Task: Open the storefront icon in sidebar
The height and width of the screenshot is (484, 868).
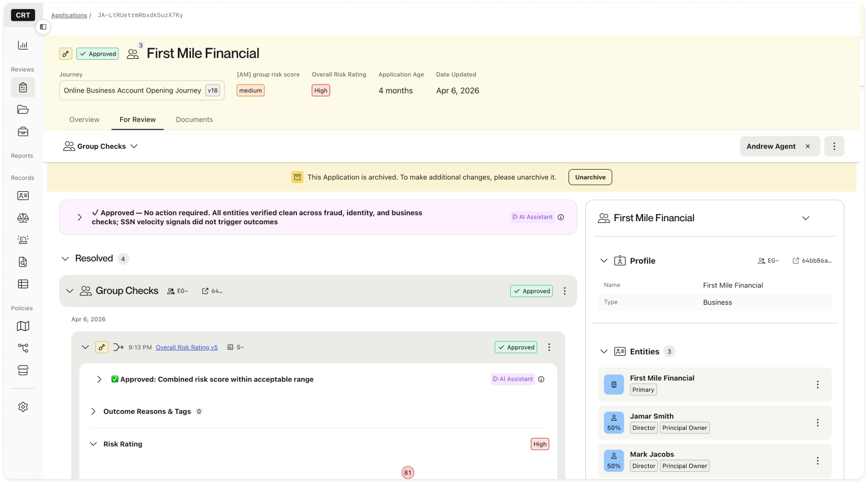Action: point(23,370)
